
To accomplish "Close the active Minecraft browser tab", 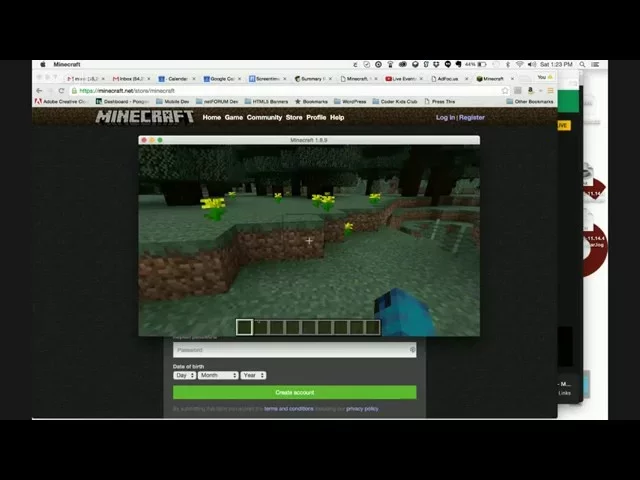I will 512,78.
